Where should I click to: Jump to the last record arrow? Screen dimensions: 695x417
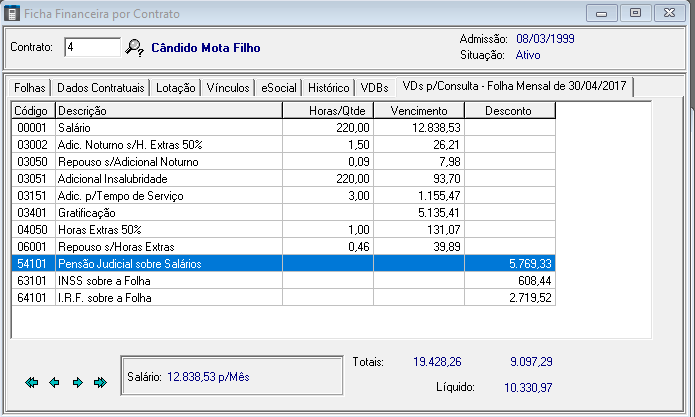pyautogui.click(x=100, y=382)
